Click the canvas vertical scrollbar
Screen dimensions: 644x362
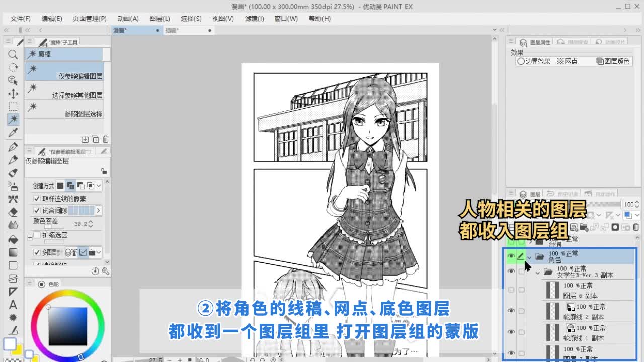click(x=494, y=196)
